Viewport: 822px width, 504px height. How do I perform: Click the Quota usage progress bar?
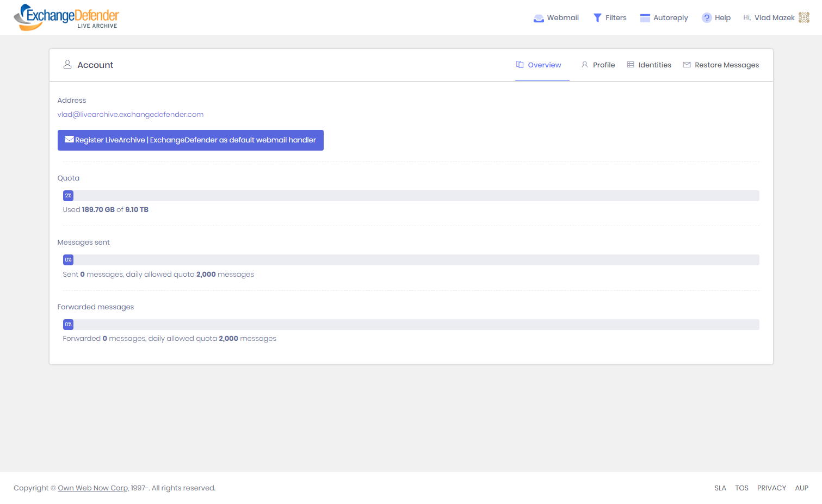(x=411, y=196)
